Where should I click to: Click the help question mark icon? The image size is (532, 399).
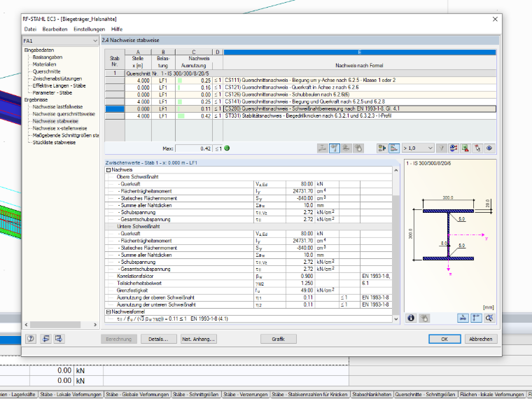(31, 339)
